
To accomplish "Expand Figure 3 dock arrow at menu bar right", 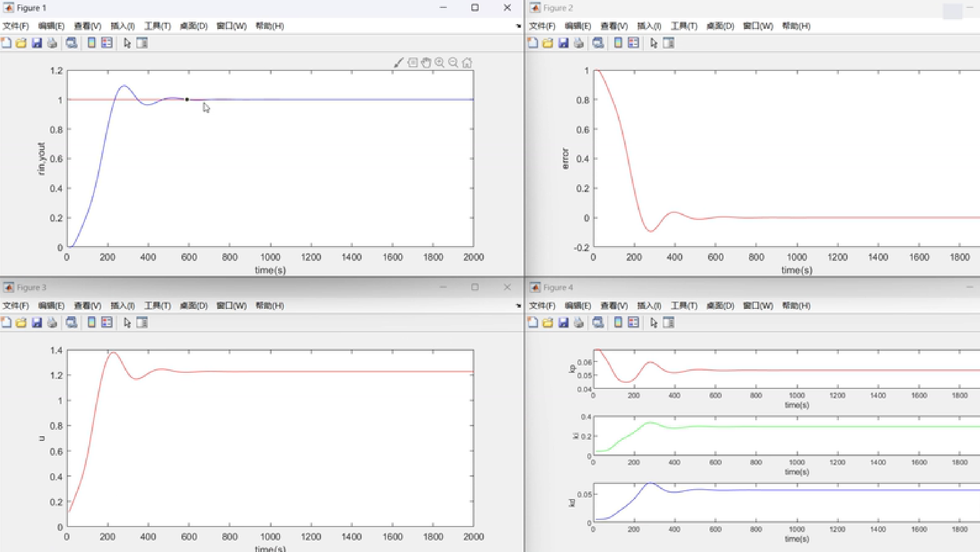I will [518, 306].
